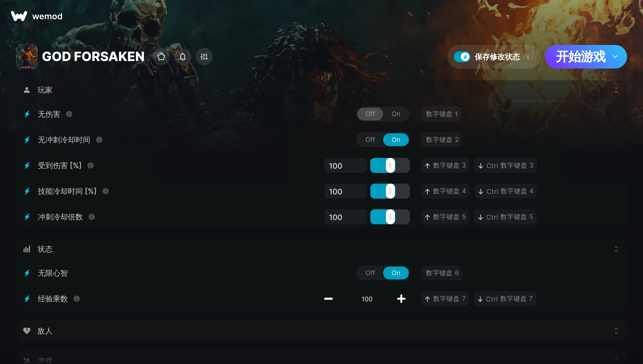Click the minus icon for 经验乘数
This screenshot has height=364, width=643.
pos(328,299)
